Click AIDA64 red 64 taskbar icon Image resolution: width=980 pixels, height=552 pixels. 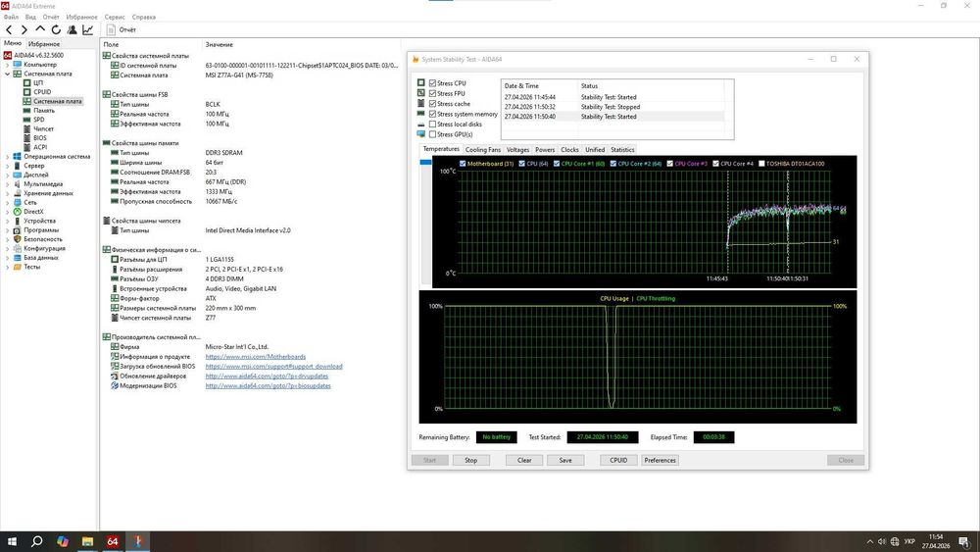tap(113, 541)
